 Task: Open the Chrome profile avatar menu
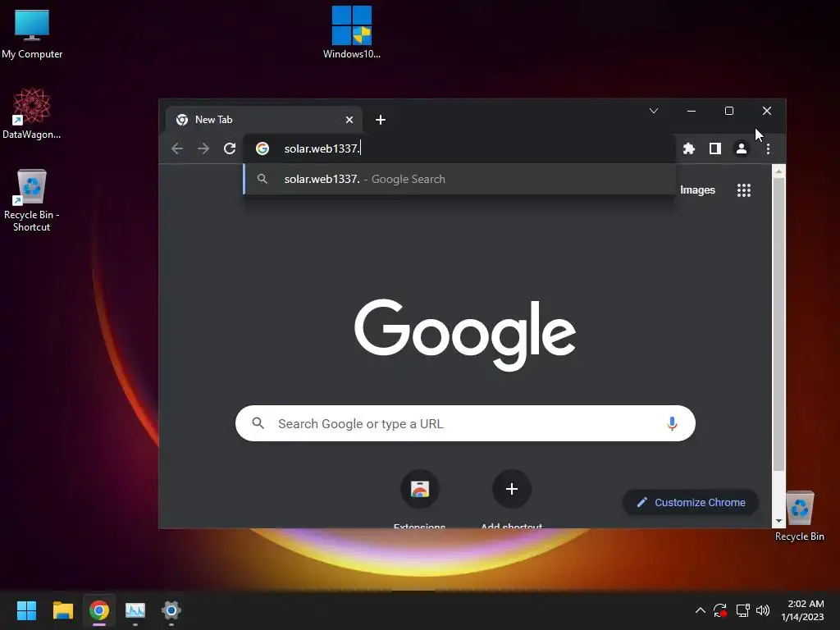pos(742,148)
